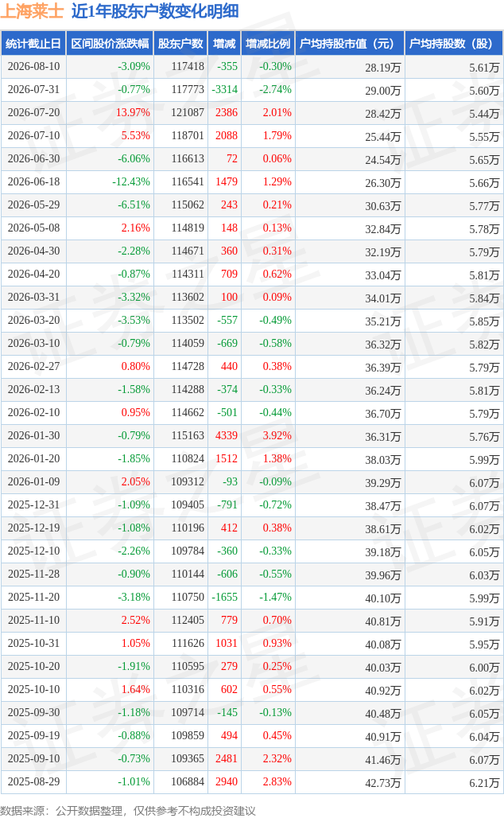This screenshot has height=818, width=504.
Task: Click shareholder count 121087
Action: [188, 113]
